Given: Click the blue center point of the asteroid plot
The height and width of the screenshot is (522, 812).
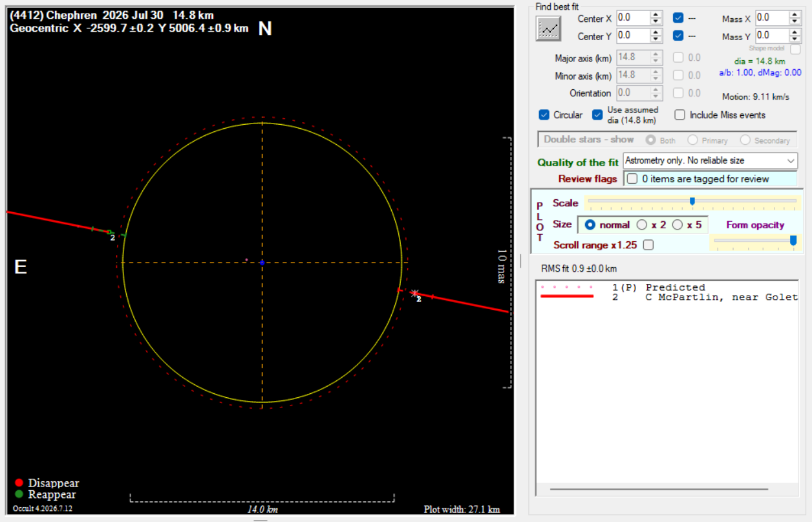Looking at the screenshot, I should coord(262,263).
